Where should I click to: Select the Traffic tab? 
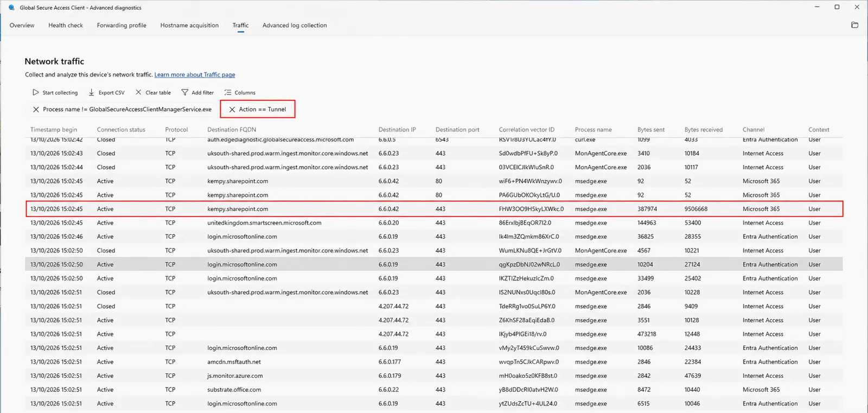[x=240, y=26]
